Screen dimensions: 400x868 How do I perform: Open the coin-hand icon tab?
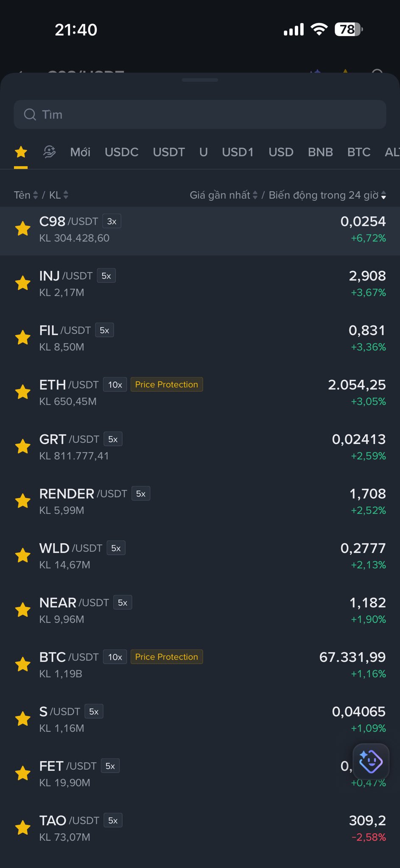pyautogui.click(x=50, y=152)
